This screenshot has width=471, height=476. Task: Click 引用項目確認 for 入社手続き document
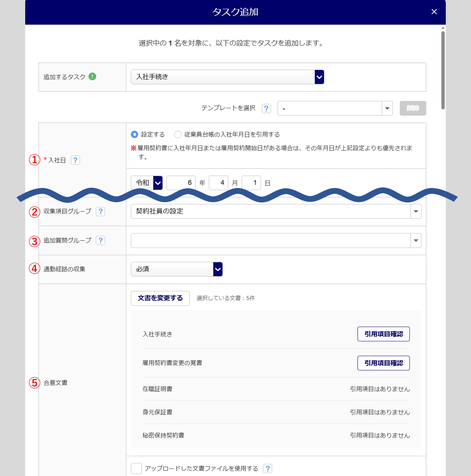(x=384, y=334)
